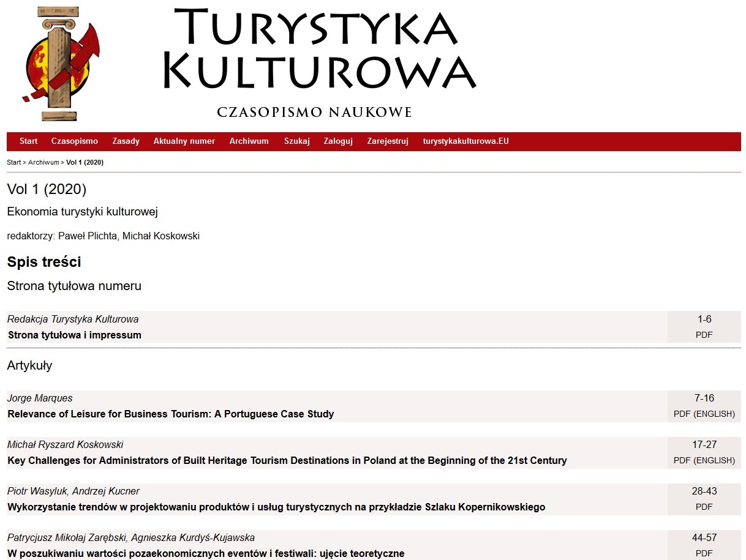Select Aktualny numer in navigation bar
Viewport: 746px width, 560px height.
[x=184, y=141]
